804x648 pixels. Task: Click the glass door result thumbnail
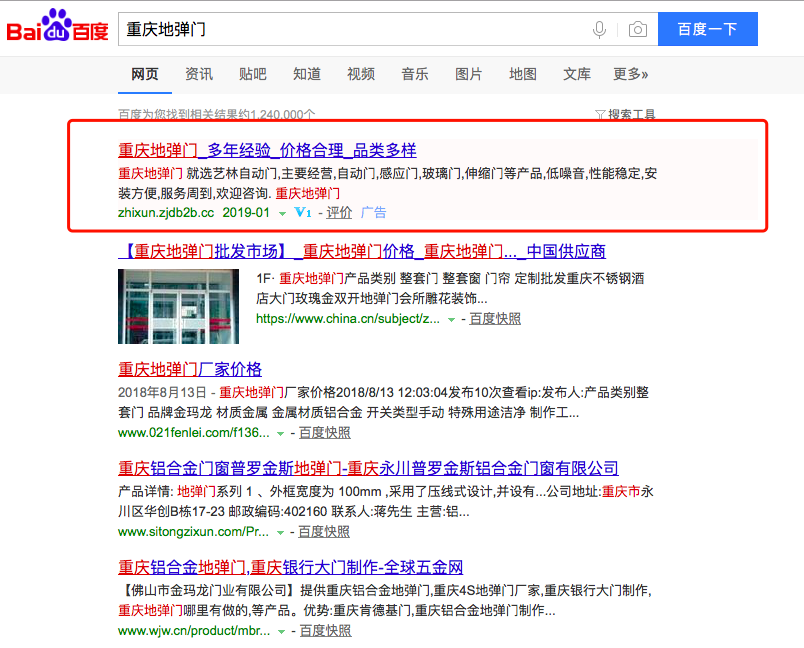point(178,306)
